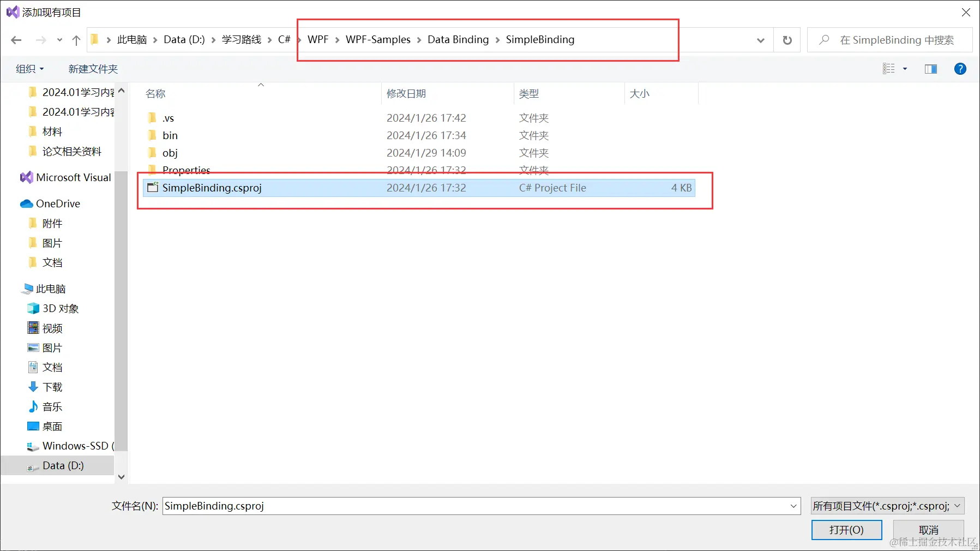This screenshot has height=551, width=980.
Task: Change the view layout icon
Action: 889,69
